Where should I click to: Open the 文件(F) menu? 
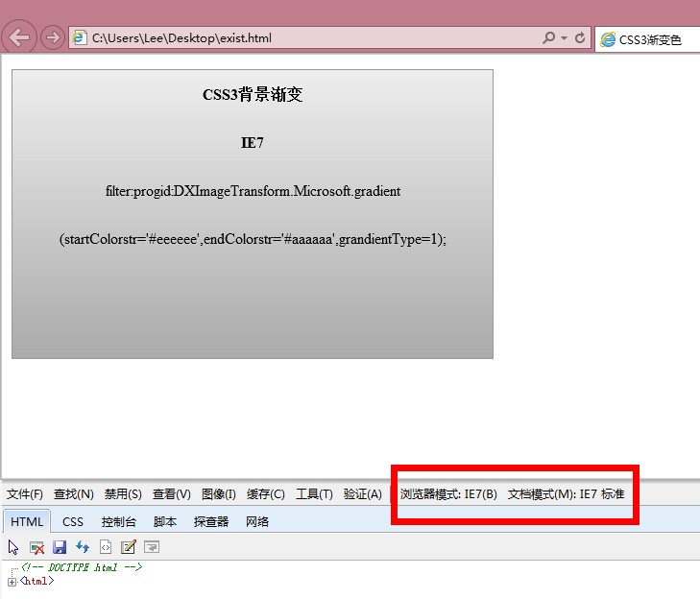tap(25, 494)
